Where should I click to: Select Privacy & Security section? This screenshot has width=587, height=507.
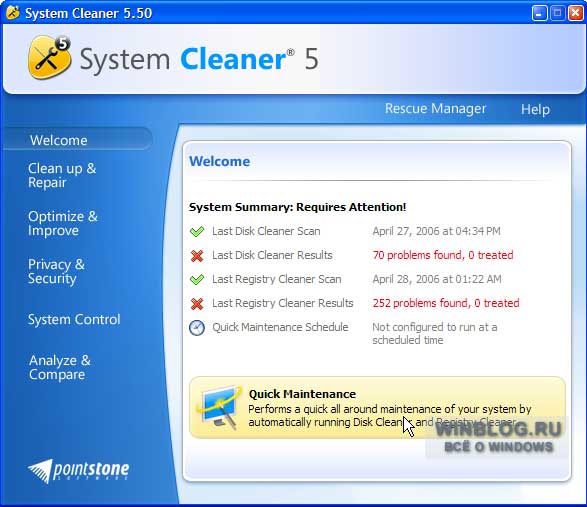56,271
